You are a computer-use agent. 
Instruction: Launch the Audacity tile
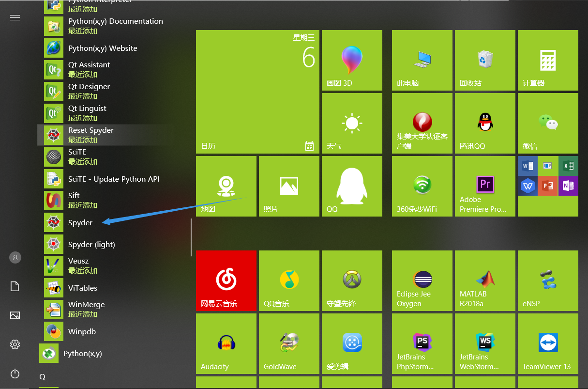[x=226, y=343]
